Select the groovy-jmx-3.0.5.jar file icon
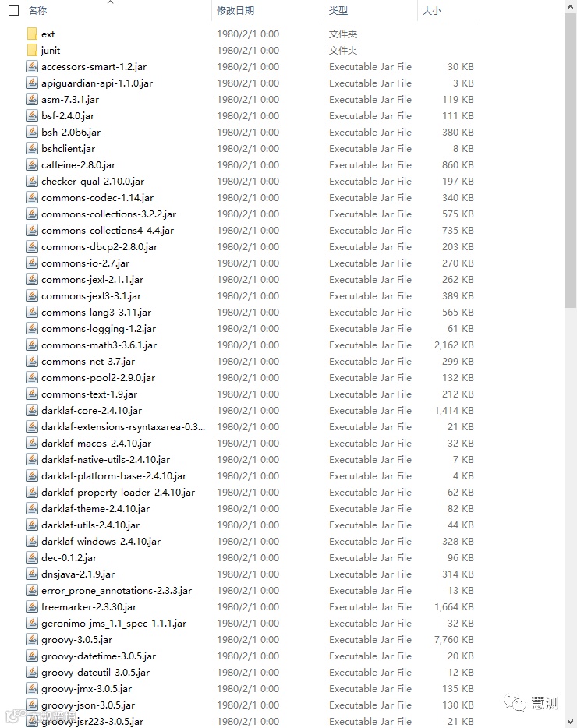The image size is (577, 728). pos(32,688)
